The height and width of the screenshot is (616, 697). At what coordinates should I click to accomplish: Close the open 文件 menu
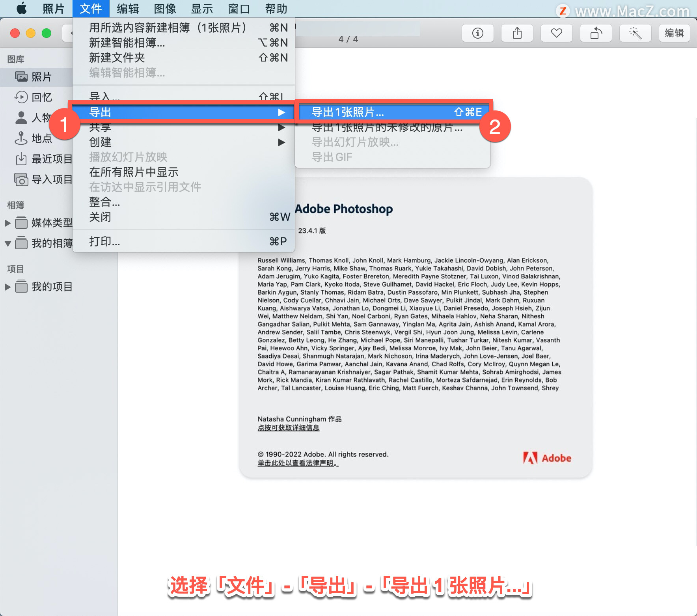click(91, 8)
